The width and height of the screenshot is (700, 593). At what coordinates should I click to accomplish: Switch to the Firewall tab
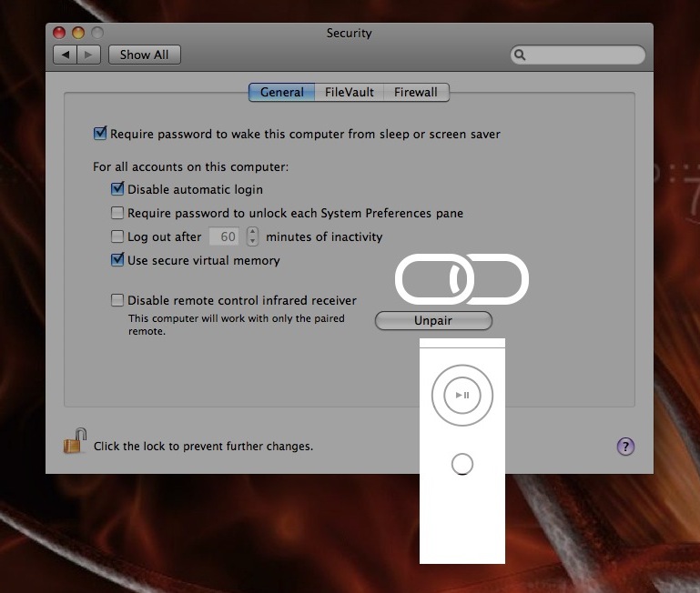(x=416, y=93)
